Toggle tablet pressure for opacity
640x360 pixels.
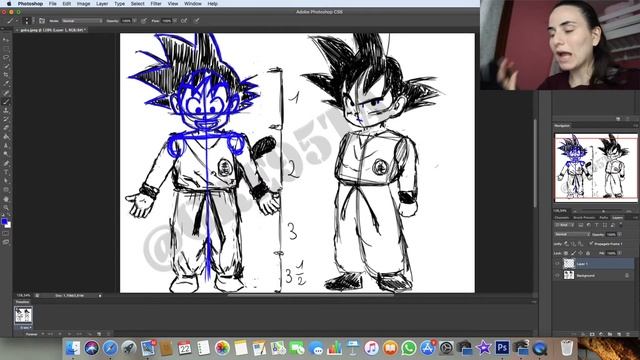click(144, 20)
